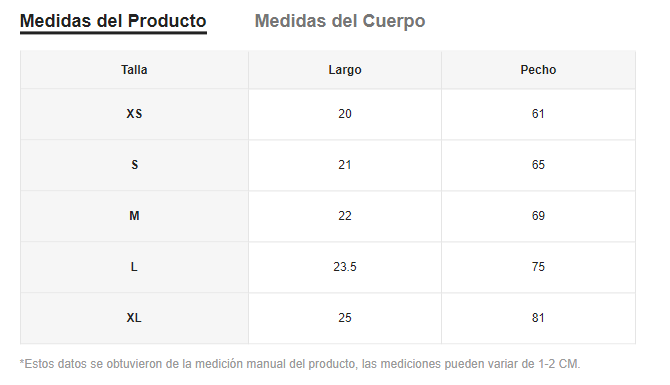Click the Pecho column header
The width and height of the screenshot is (670, 385).
(x=538, y=70)
